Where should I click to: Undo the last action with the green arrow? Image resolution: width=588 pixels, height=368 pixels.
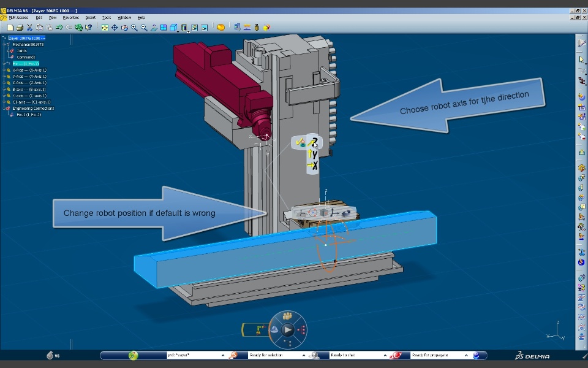[59, 28]
